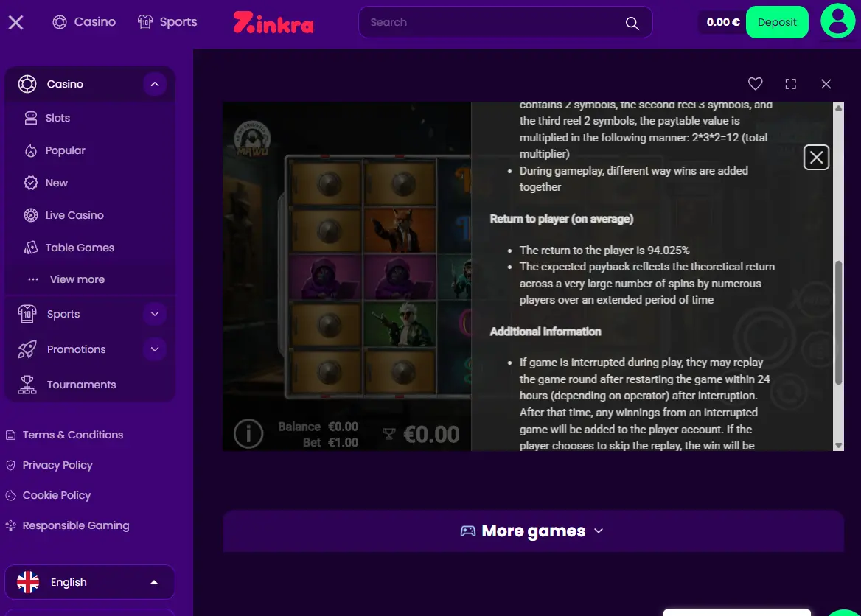Viewport: 861px width, 616px height.
Task: Click the rules panel scrollbar thumb
Action: pyautogui.click(x=838, y=323)
